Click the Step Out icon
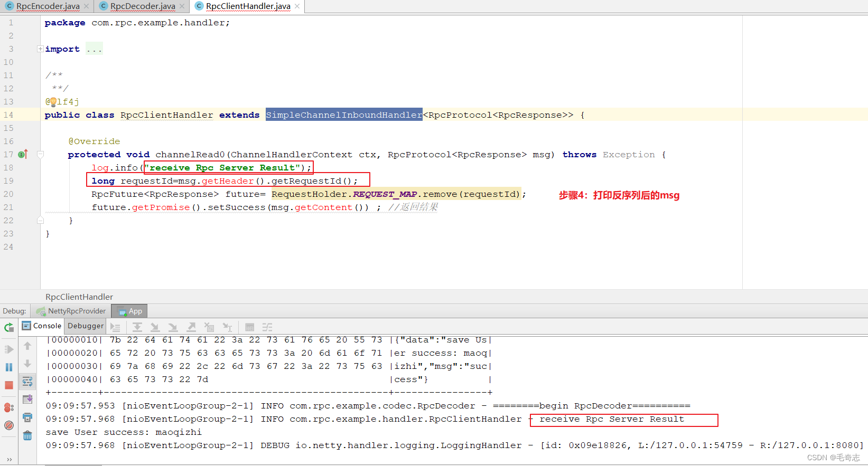The height and width of the screenshot is (466, 868). click(x=191, y=327)
